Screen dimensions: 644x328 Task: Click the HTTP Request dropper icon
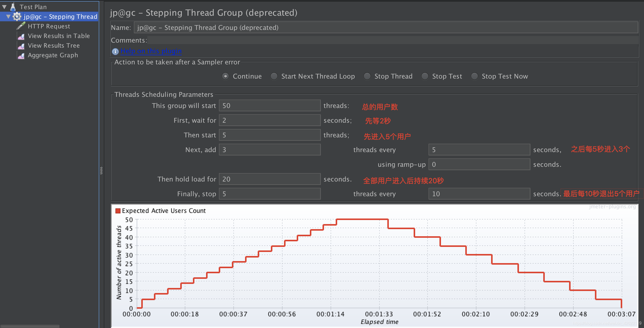coord(21,26)
